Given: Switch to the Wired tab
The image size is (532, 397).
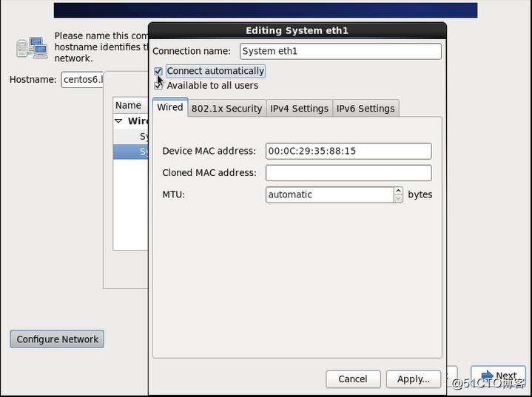Looking at the screenshot, I should tap(170, 107).
